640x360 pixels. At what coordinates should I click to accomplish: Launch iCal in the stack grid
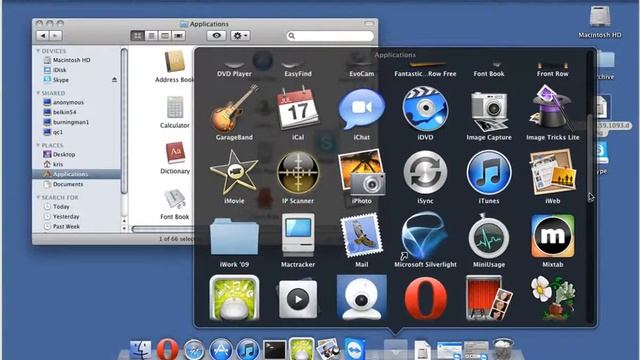tap(298, 109)
